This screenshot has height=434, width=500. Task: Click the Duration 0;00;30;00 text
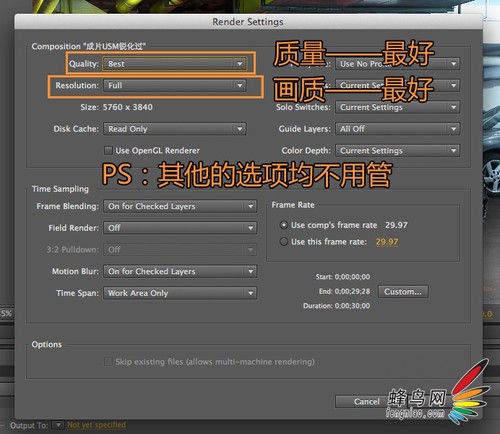(x=336, y=306)
